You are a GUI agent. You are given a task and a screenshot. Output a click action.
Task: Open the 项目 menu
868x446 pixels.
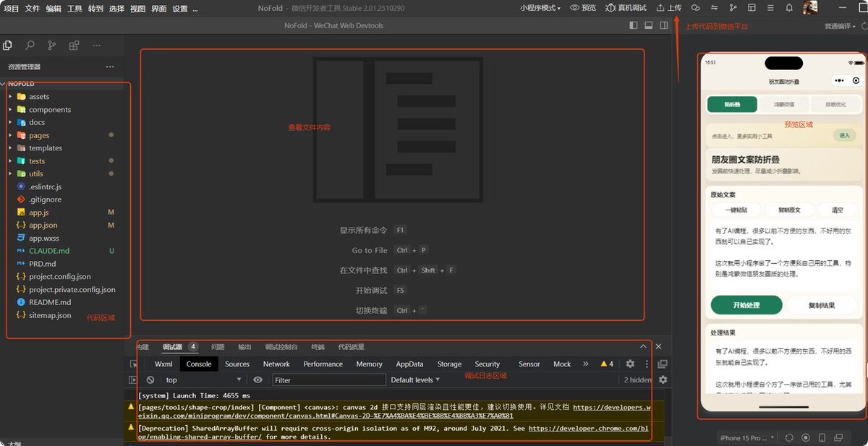12,9
